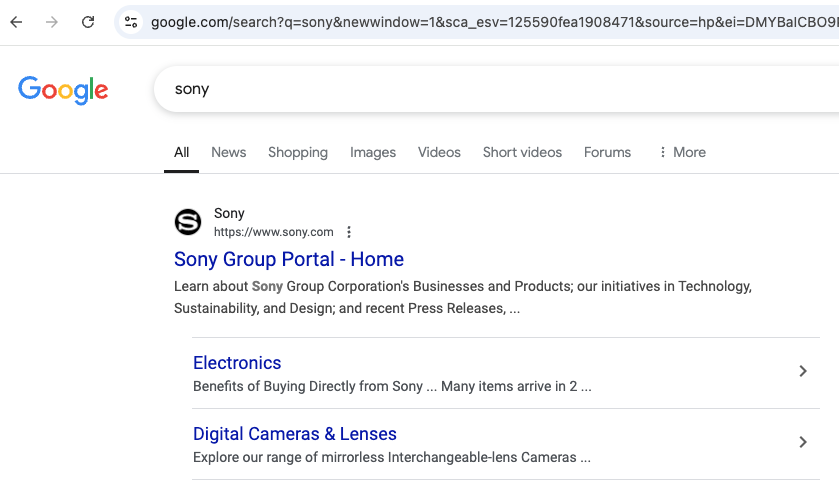Click the Google logo
The image size is (839, 488).
coord(63,89)
